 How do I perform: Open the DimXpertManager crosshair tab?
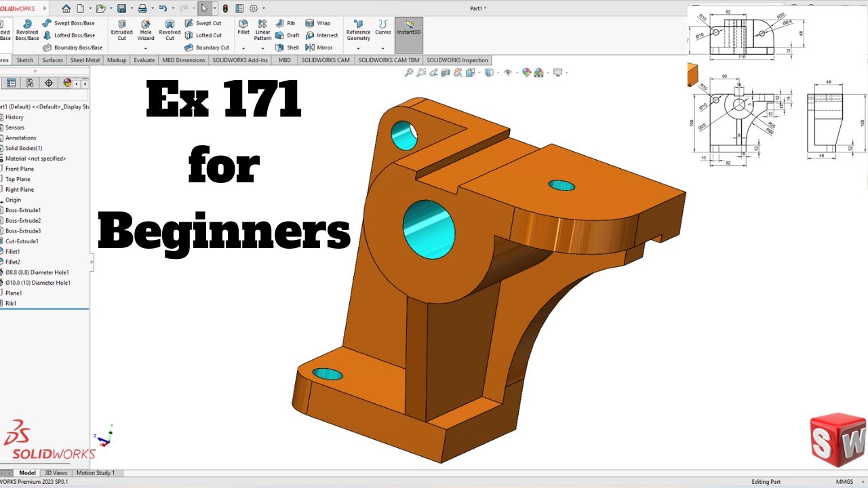coord(48,83)
